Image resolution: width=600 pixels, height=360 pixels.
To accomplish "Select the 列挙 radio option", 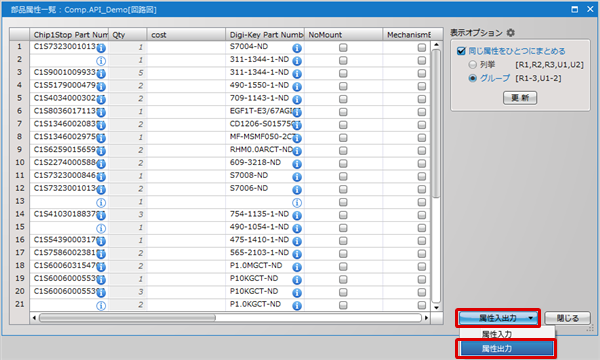I will click(473, 65).
